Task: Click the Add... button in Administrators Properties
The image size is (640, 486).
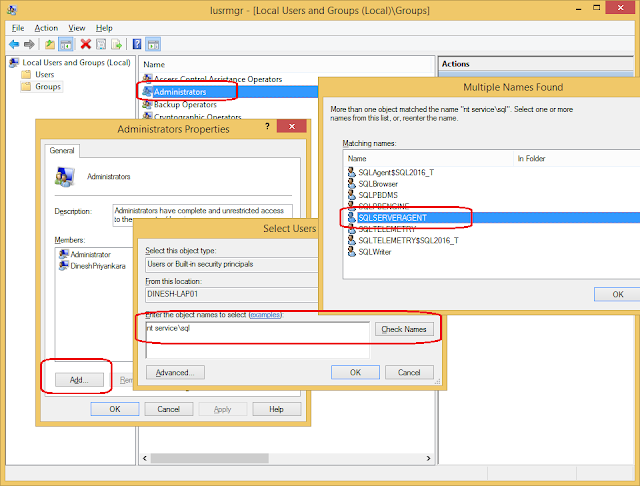Action: click(79, 380)
